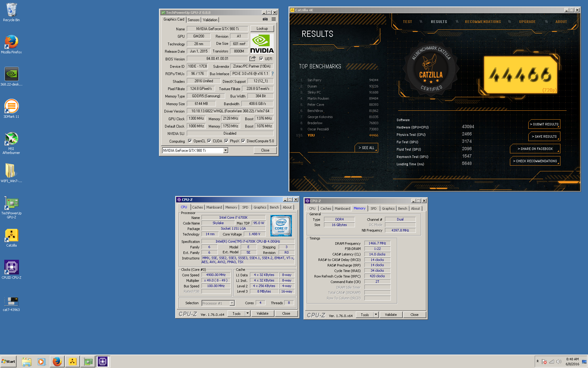Click the DRAM Frequency value 1466.7 MHz
The image size is (588, 368).
tap(377, 243)
